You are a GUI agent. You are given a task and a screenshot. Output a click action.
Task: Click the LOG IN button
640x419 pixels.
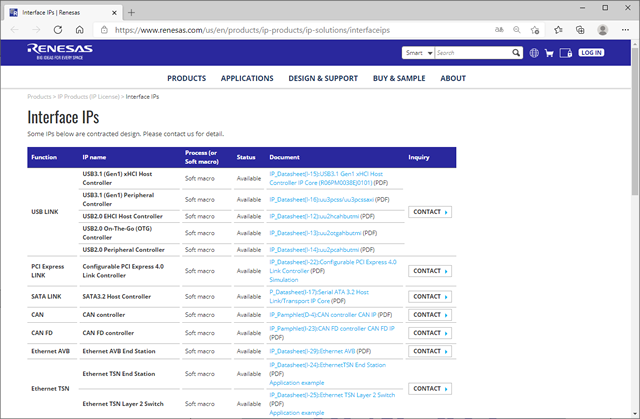(591, 53)
